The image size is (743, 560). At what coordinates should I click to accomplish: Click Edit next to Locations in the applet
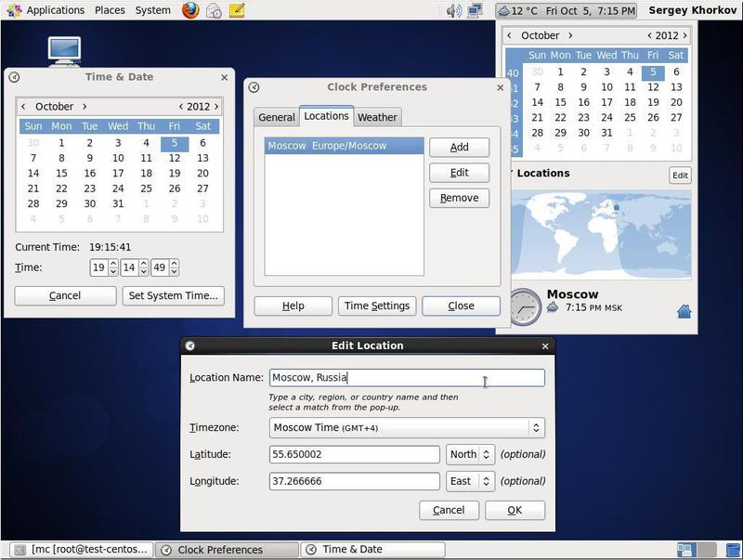[680, 176]
